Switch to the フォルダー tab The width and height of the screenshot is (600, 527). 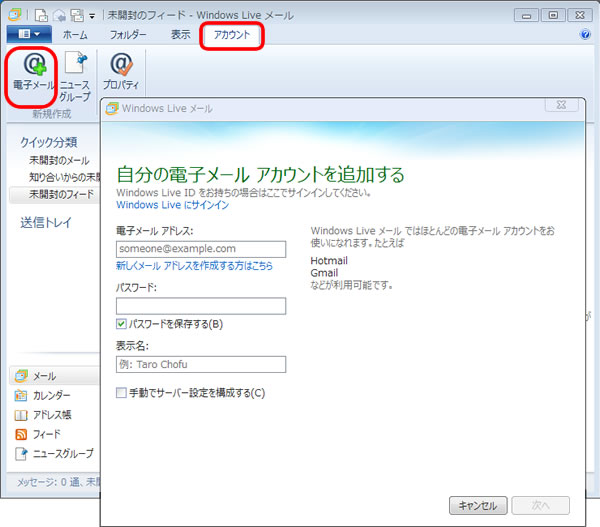(x=128, y=35)
